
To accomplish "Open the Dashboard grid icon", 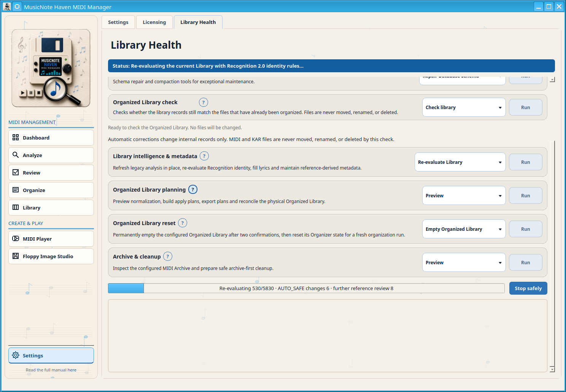I will click(16, 137).
